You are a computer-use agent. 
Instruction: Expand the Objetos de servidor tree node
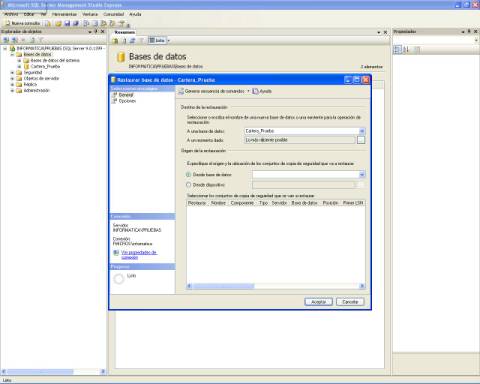pos(12,78)
